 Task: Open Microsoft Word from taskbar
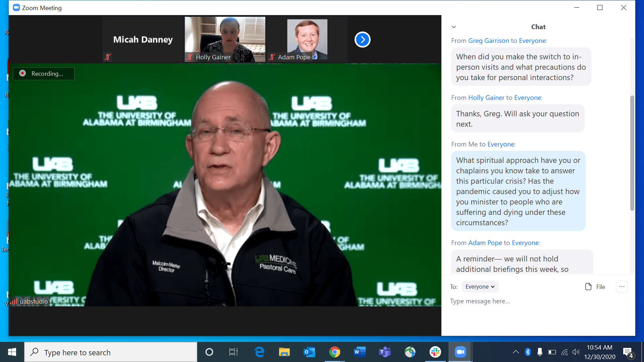tap(360, 352)
